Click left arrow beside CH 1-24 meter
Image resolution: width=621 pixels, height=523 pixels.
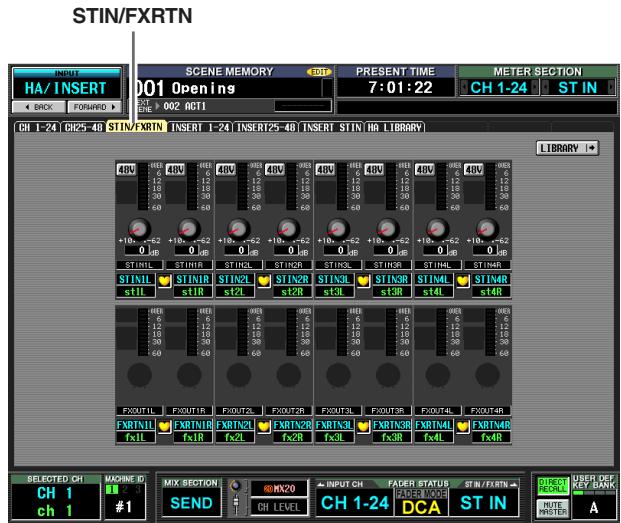click(x=464, y=87)
